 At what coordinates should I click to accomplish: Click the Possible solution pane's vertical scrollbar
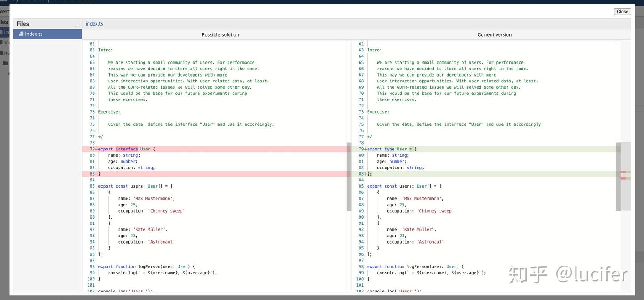(349, 177)
